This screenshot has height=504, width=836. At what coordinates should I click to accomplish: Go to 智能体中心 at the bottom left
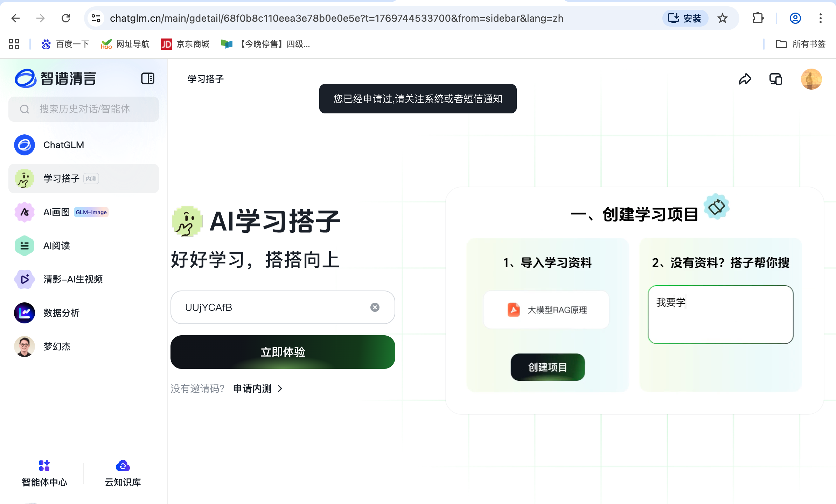point(44,473)
